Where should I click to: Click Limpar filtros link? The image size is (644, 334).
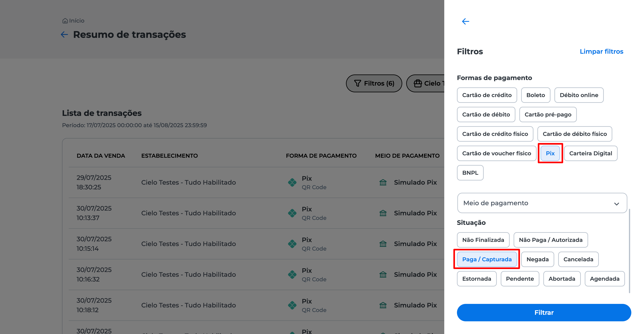601,51
